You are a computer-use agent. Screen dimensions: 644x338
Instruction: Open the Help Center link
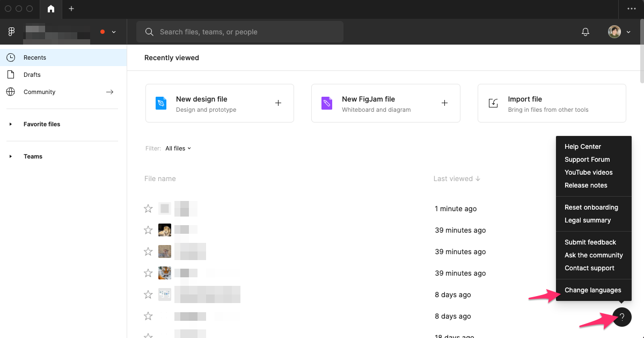(x=582, y=146)
